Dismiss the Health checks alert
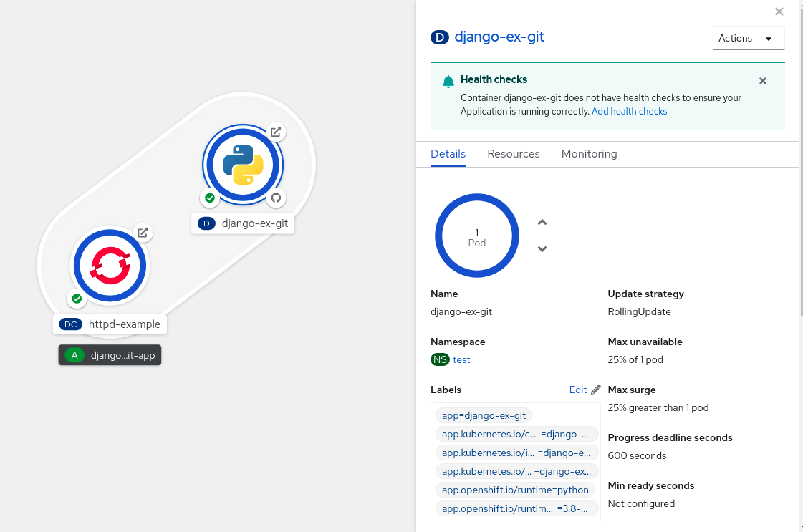 point(763,81)
